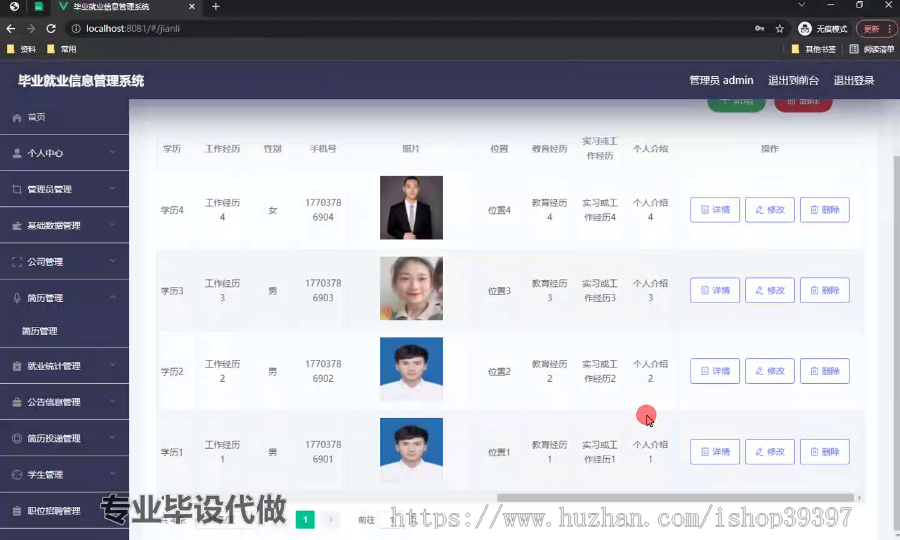Click the site info icon before localhost
The height and width of the screenshot is (540, 900).
(76, 28)
